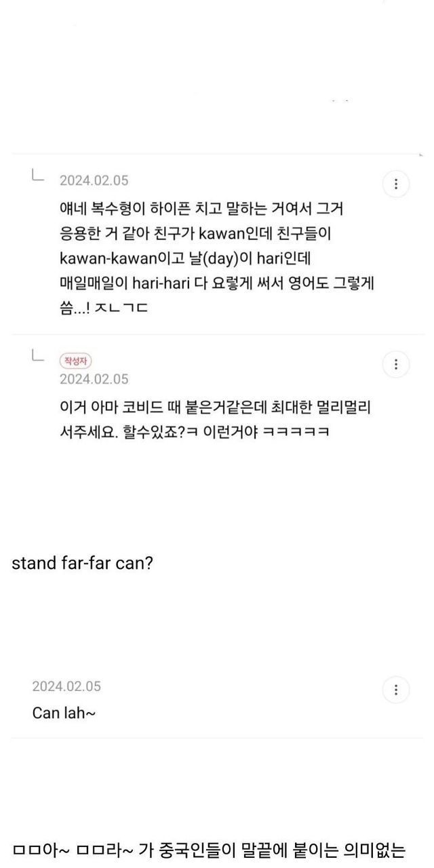Click the reply arrow icon beside the 작성자 badge
434x868 pixels.
pyautogui.click(x=38, y=356)
